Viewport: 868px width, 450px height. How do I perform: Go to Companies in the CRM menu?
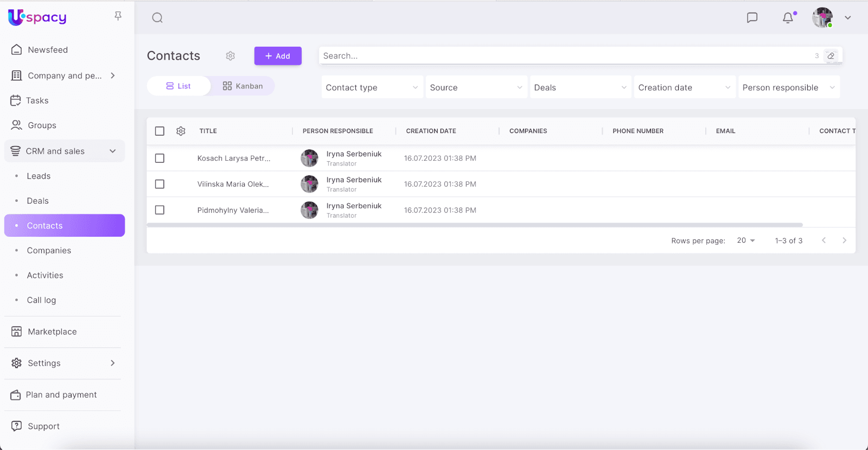point(49,251)
